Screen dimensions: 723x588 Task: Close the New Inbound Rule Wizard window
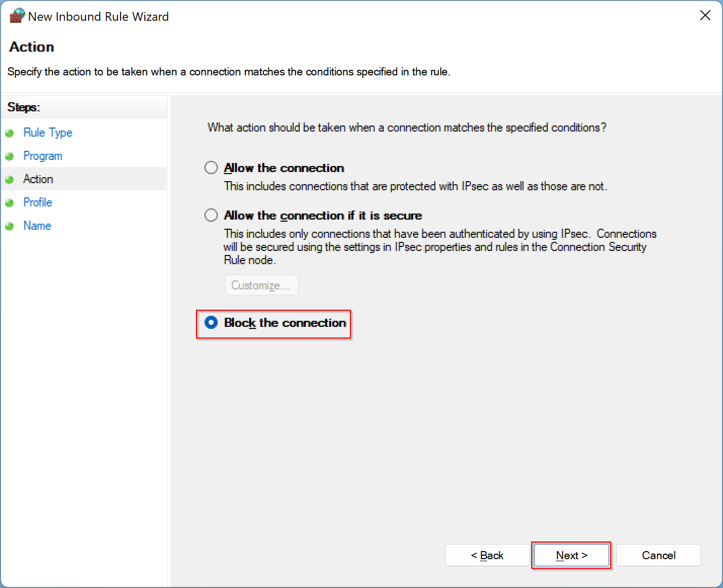(x=705, y=15)
